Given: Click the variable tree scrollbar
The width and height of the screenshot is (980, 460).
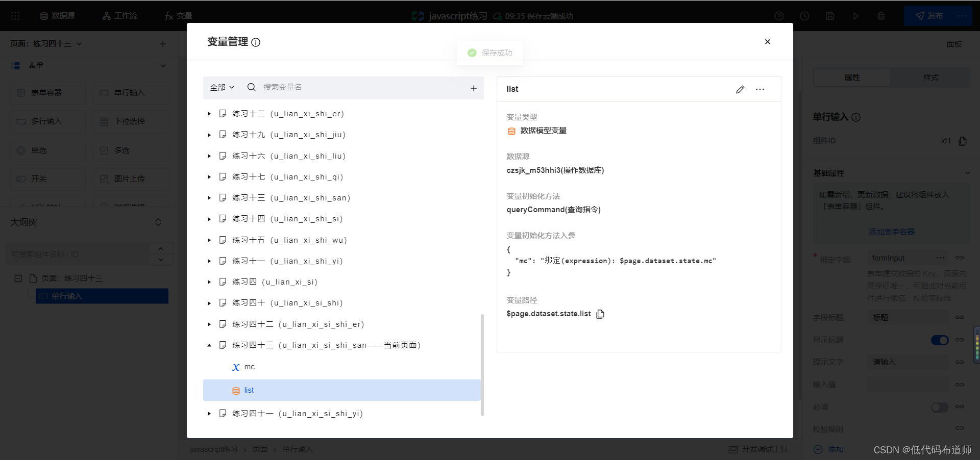Looking at the screenshot, I should [482, 365].
